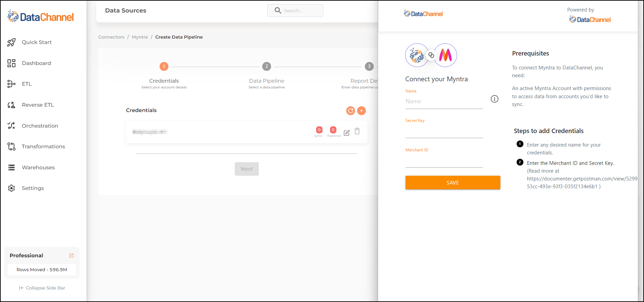This screenshot has height=302, width=644.
Task: Click the Next button
Action: 247,169
